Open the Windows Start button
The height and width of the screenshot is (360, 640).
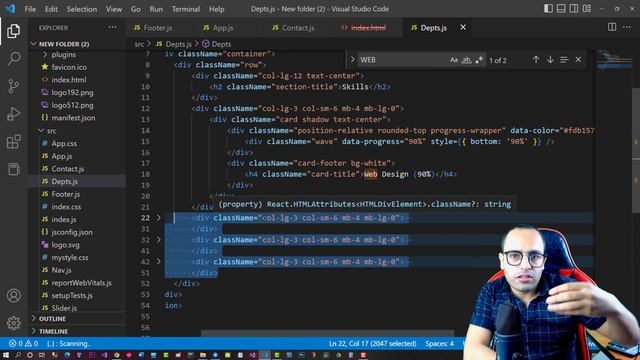coord(6,355)
